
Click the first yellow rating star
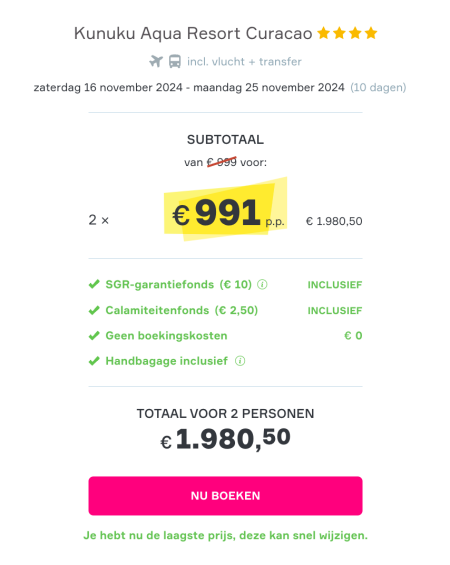pos(323,33)
